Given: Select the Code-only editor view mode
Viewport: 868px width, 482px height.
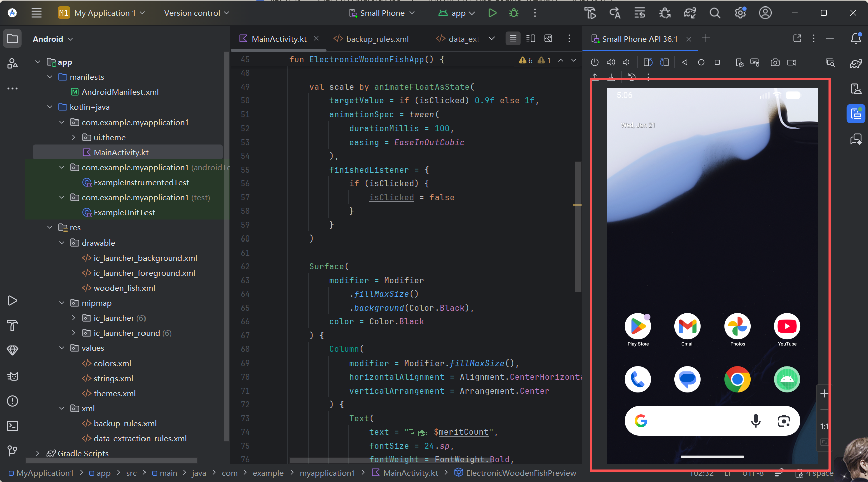Looking at the screenshot, I should pos(513,38).
